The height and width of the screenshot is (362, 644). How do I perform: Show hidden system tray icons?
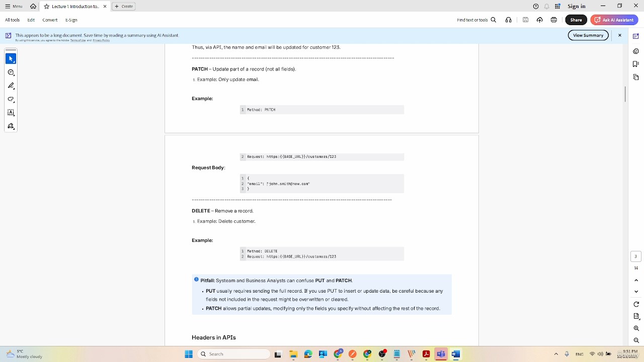click(x=556, y=354)
